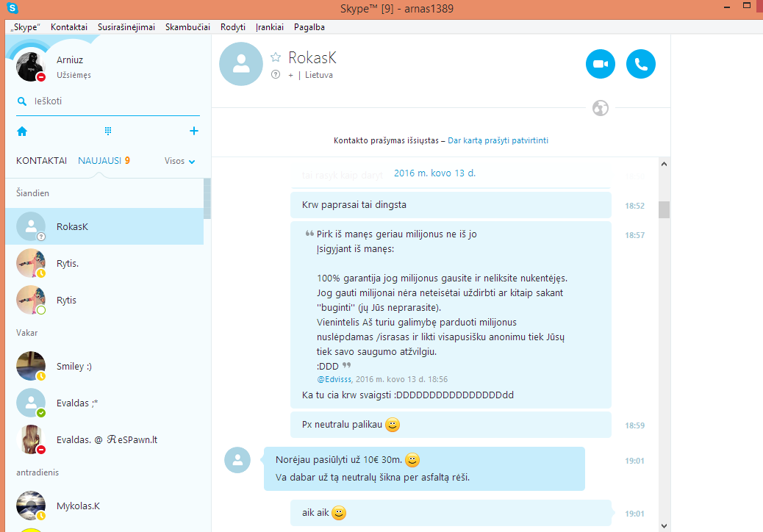Select Rytis contact with online status
Screen dimensions: 763x532
[104, 300]
